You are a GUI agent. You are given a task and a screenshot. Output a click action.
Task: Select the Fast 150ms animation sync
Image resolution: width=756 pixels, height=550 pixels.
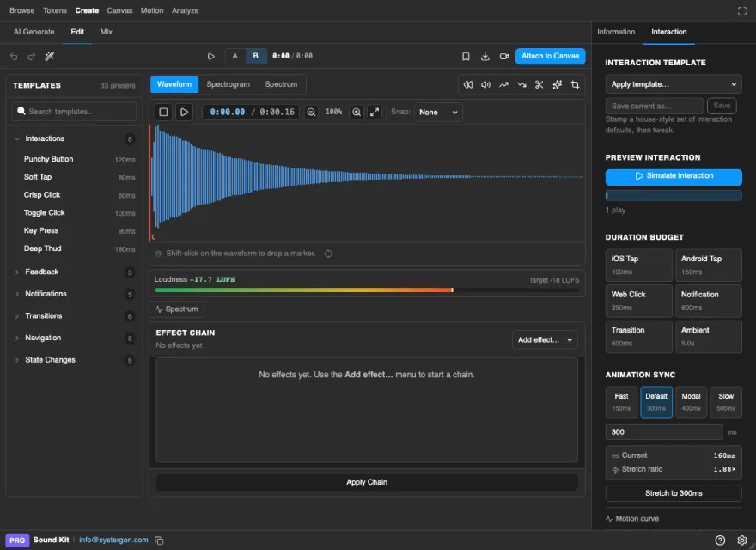[621, 402]
